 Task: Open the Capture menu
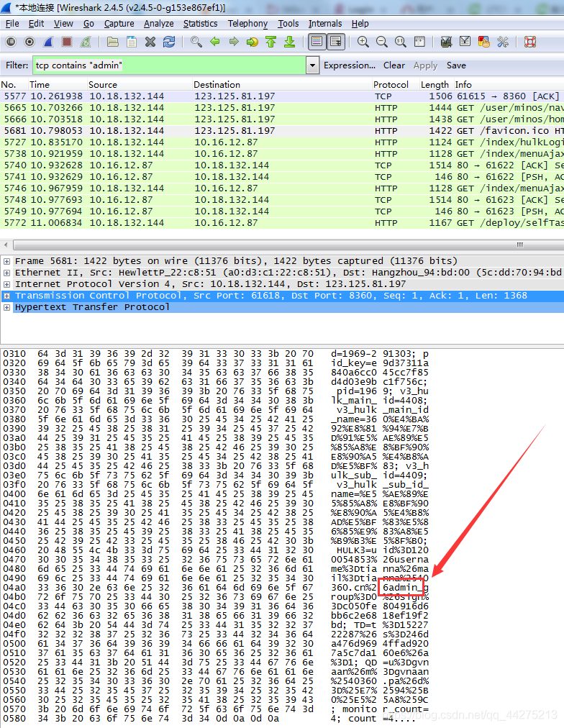[x=119, y=24]
